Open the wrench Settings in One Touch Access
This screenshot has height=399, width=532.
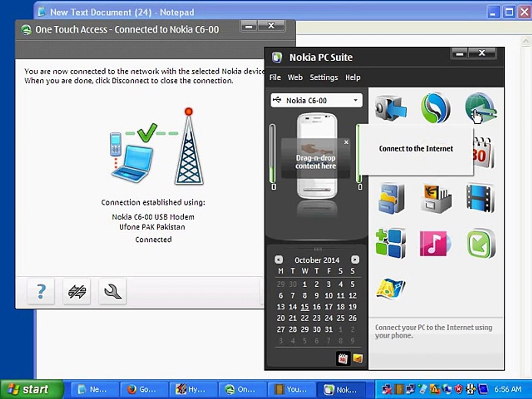coord(113,291)
